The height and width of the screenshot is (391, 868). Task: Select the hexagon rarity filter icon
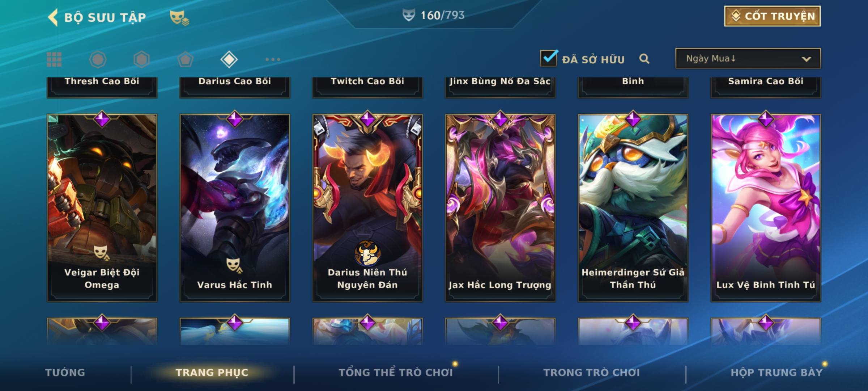(x=141, y=59)
